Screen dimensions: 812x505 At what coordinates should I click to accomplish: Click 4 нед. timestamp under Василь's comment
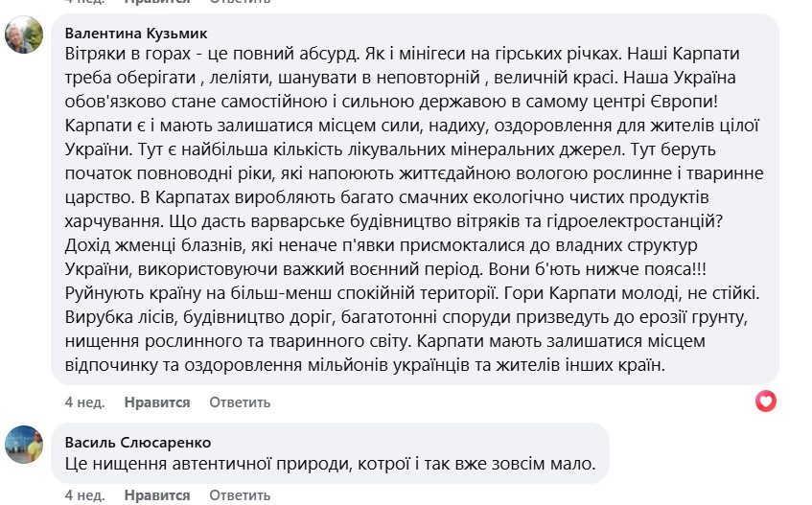coord(84,495)
